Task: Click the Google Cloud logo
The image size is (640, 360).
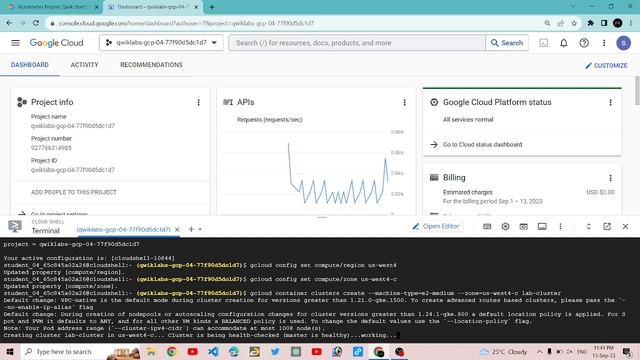Action: point(56,43)
